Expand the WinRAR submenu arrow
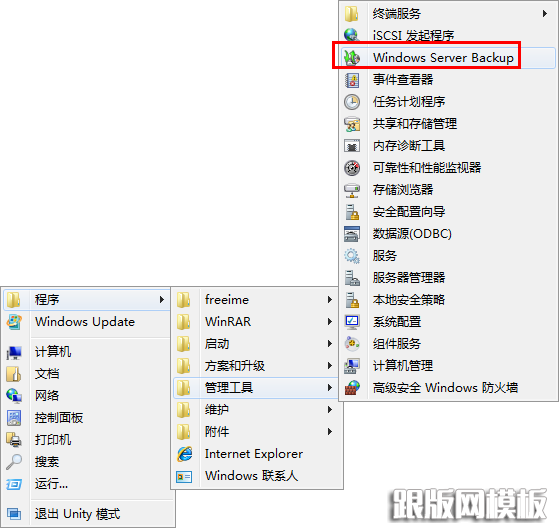Viewport: 559px width, 528px height. click(x=330, y=322)
